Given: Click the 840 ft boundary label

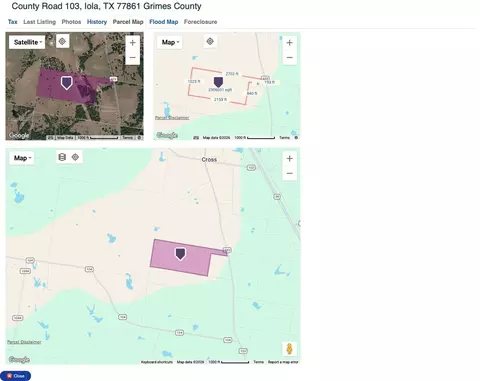Looking at the screenshot, I should [x=252, y=93].
